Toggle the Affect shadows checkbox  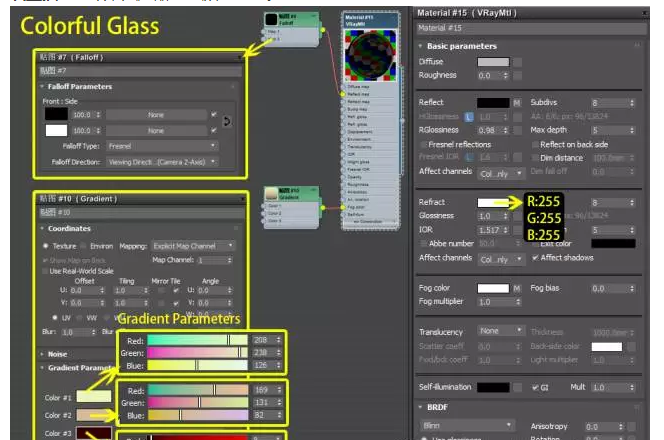click(535, 257)
